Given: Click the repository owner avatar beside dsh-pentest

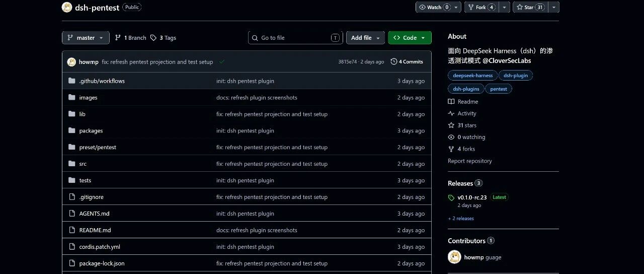Looking at the screenshot, I should click(67, 7).
